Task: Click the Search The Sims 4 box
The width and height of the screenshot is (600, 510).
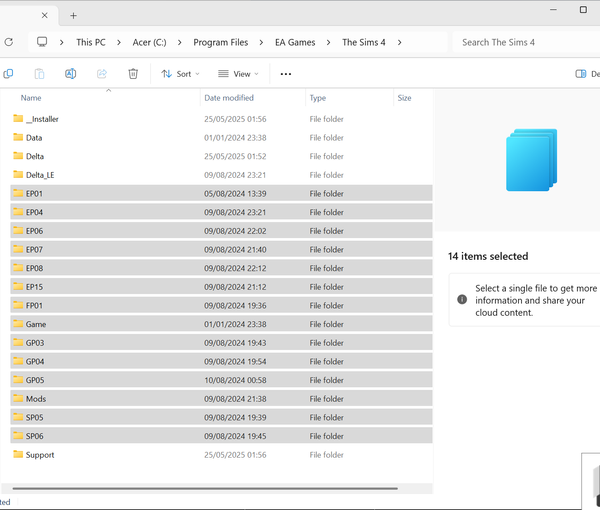Action: 526,42
